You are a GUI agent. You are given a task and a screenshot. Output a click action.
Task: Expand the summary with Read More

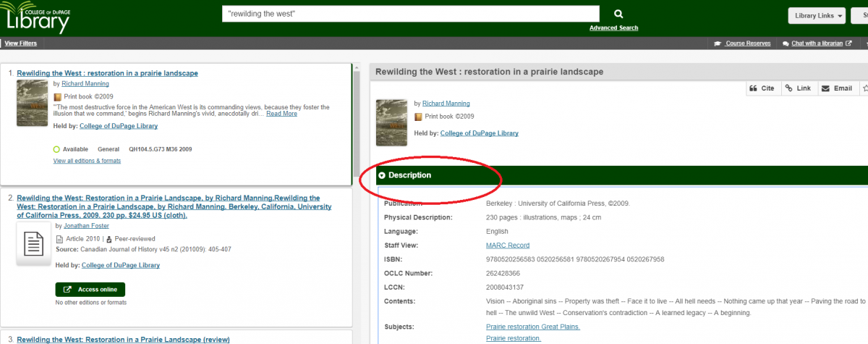(281, 114)
